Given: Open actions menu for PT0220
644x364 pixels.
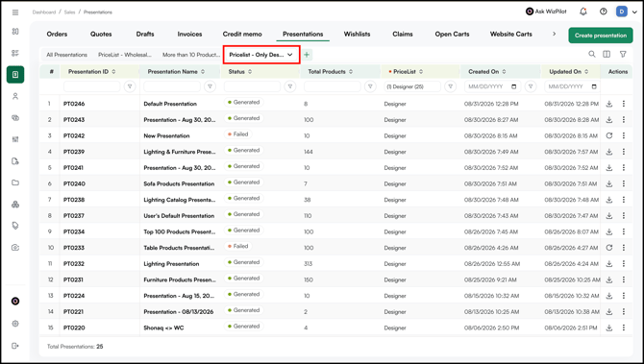Looking at the screenshot, I should coord(624,328).
